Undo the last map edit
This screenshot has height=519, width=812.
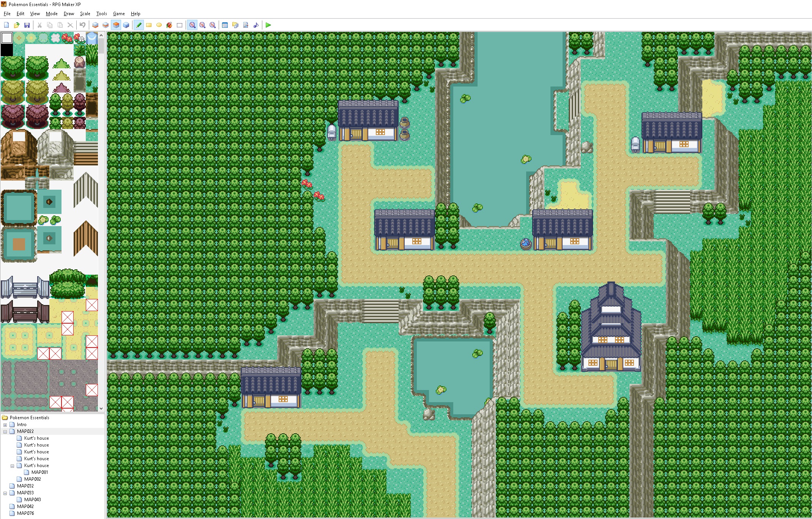click(x=82, y=25)
